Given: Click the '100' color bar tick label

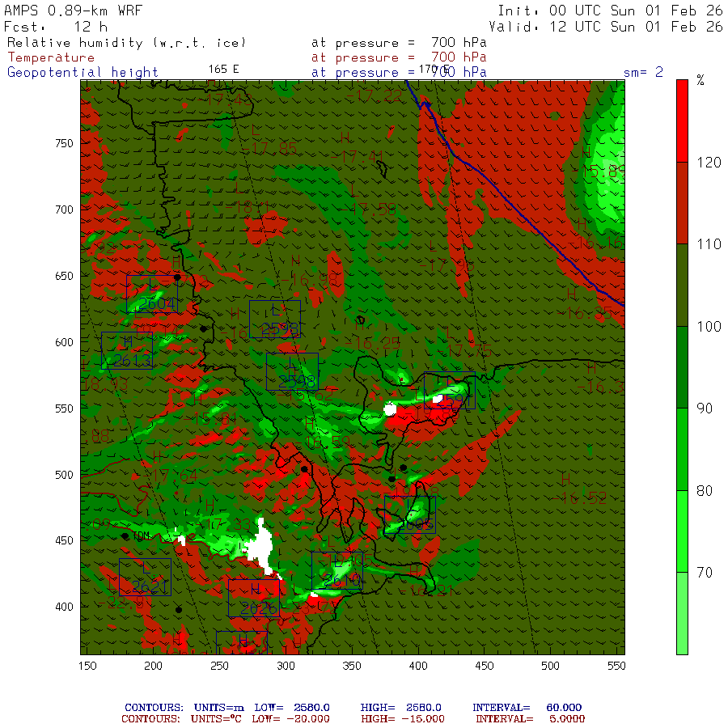Looking at the screenshot, I should pyautogui.click(x=709, y=327).
